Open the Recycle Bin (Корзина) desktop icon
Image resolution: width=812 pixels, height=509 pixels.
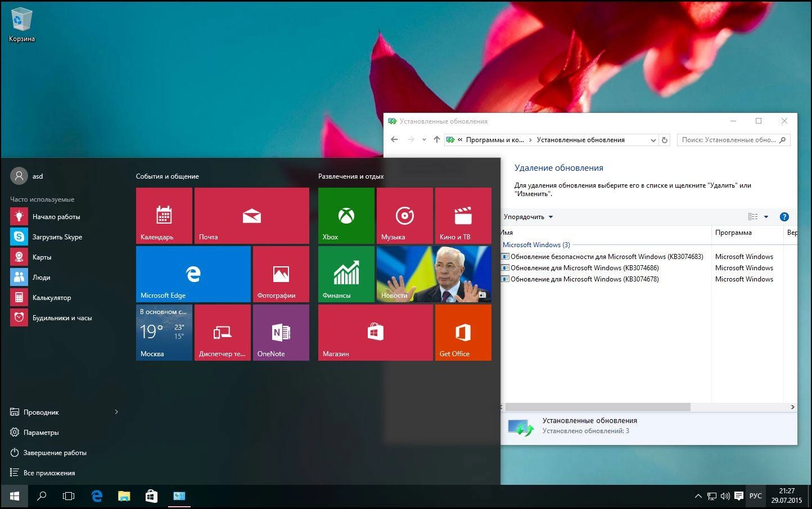click(22, 25)
